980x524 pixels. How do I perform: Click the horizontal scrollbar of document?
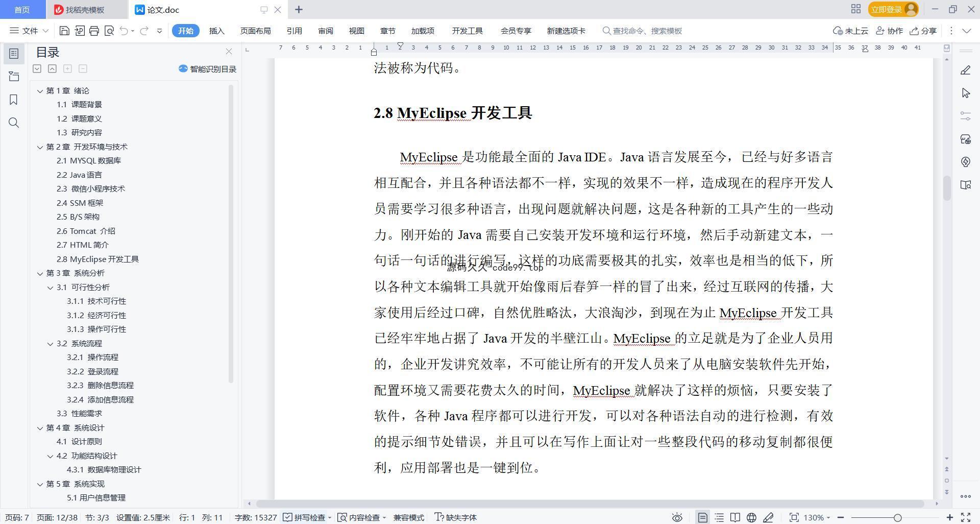coord(590,504)
